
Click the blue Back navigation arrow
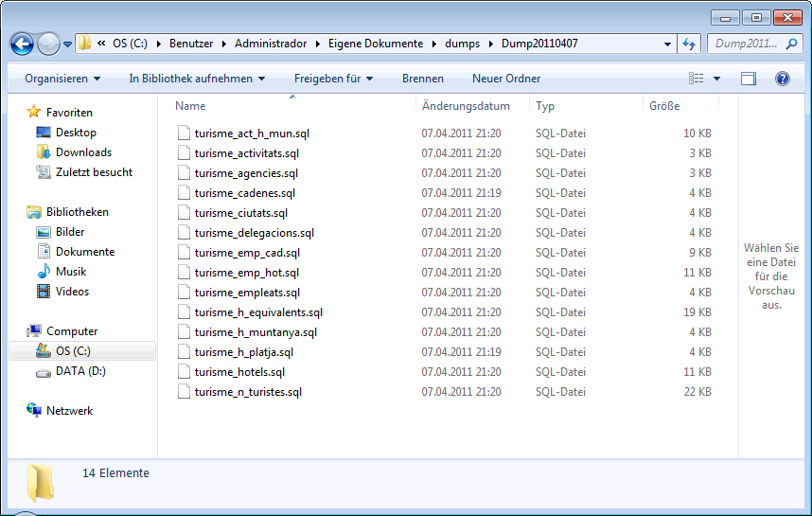click(23, 44)
